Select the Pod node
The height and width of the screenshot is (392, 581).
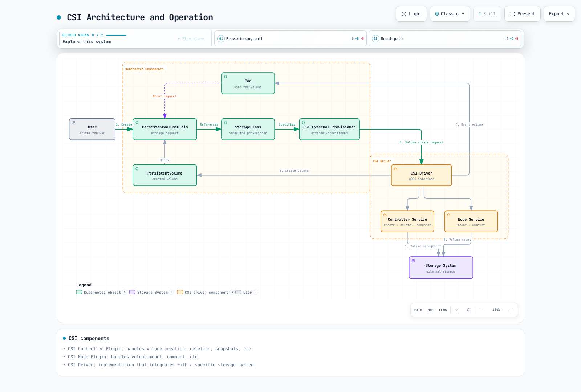(x=248, y=83)
